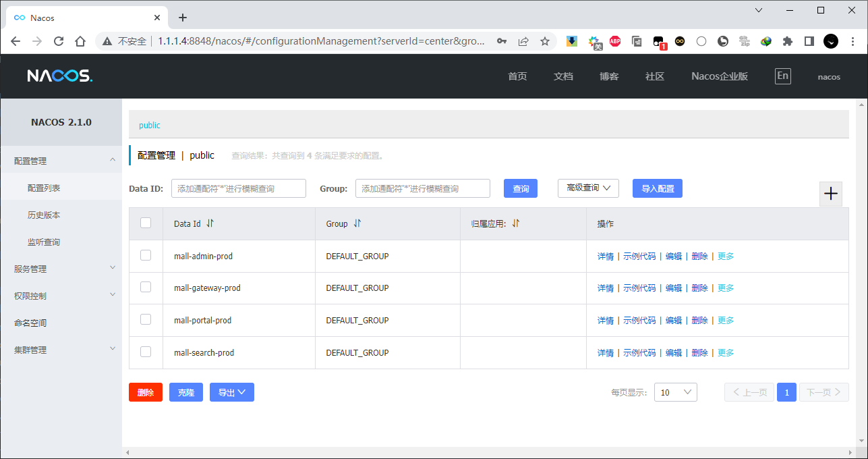Click 编辑 link for mall-portal-prod
868x459 pixels.
point(673,321)
